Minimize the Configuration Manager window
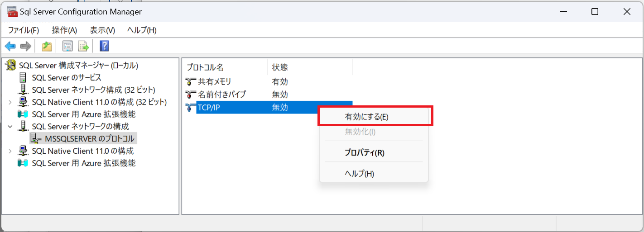Screen dimensions: 644x232 pos(563,12)
